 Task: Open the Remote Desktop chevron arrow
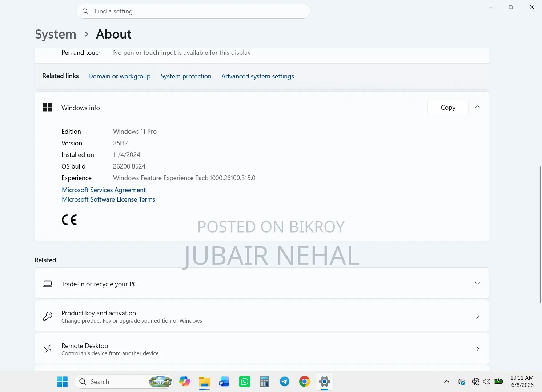click(478, 349)
